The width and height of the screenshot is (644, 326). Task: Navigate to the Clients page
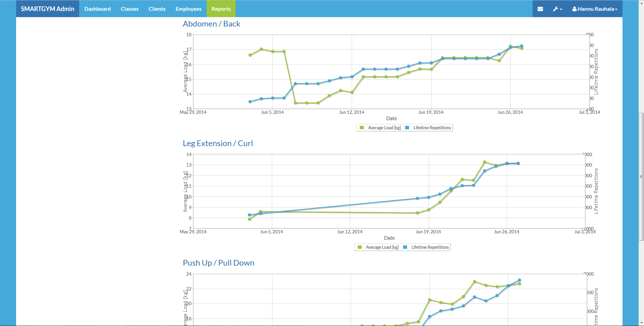(x=157, y=9)
